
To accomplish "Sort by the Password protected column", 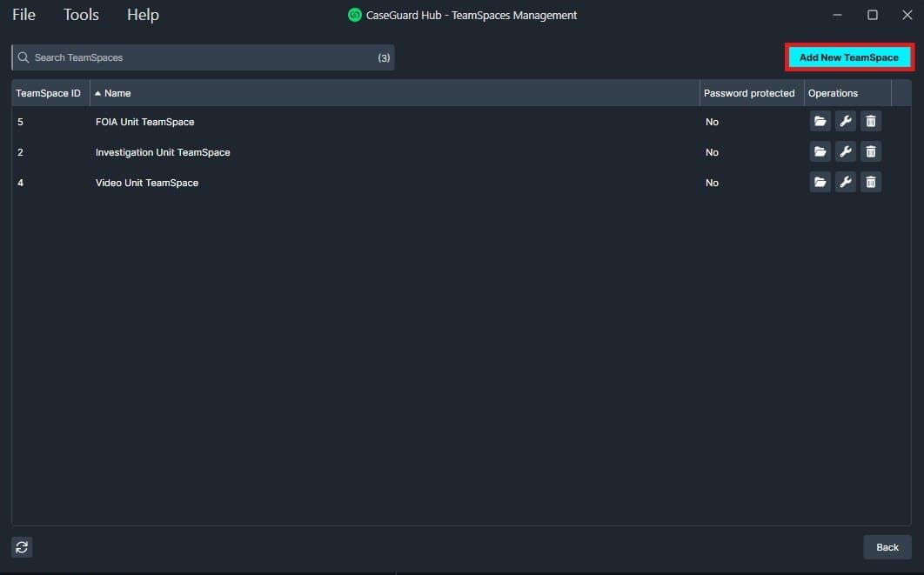I will (x=749, y=93).
